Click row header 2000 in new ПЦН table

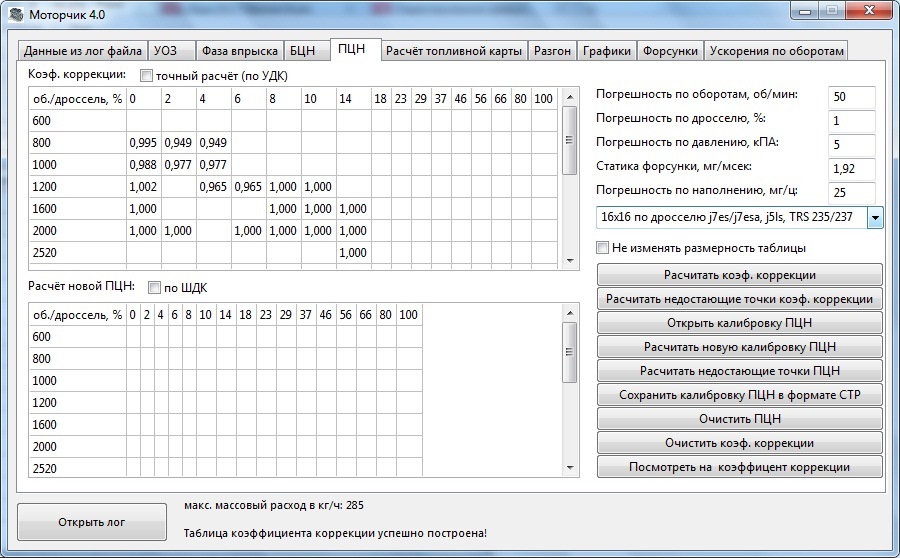[78, 447]
